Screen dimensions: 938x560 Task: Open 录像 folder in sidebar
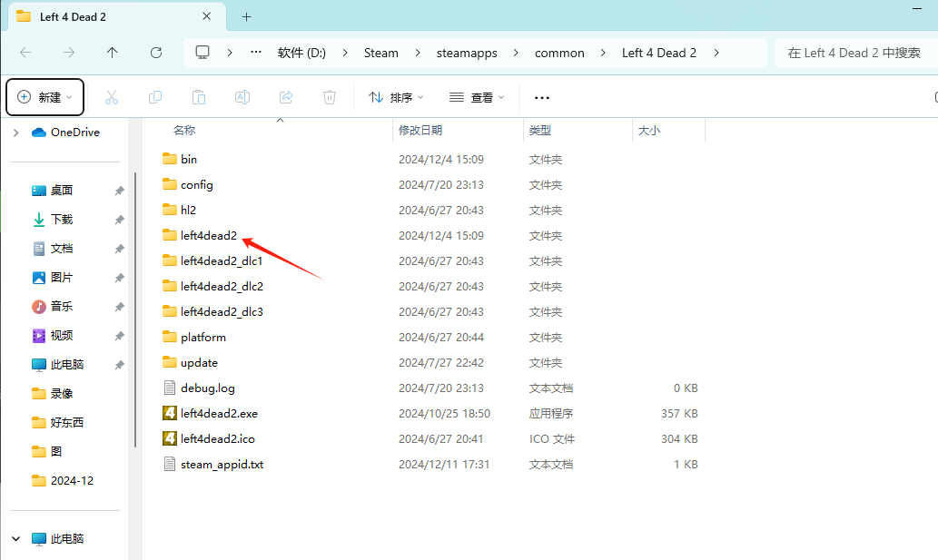[x=52, y=393]
